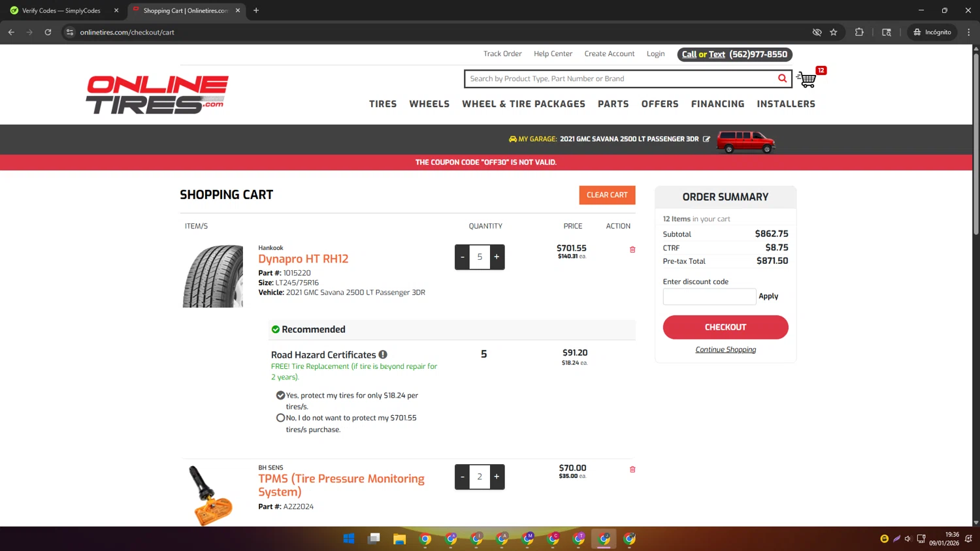Click Login link
980x551 pixels.
[x=655, y=54]
